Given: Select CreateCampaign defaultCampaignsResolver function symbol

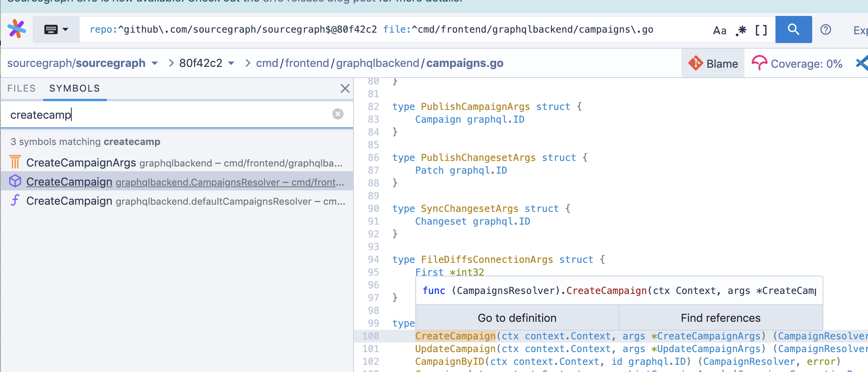Looking at the screenshot, I should [x=177, y=201].
